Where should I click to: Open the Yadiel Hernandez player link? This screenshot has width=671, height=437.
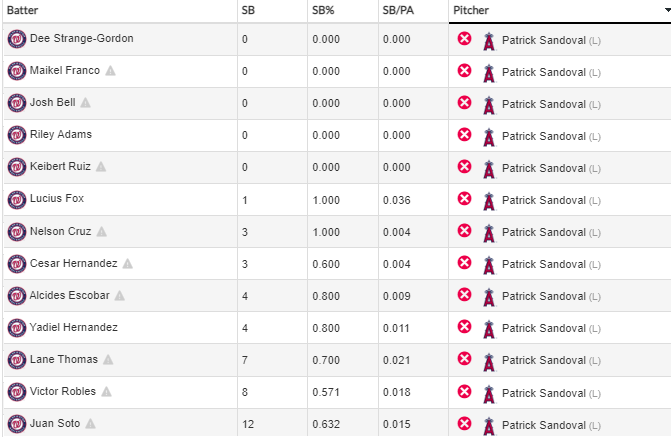pyautogui.click(x=74, y=327)
